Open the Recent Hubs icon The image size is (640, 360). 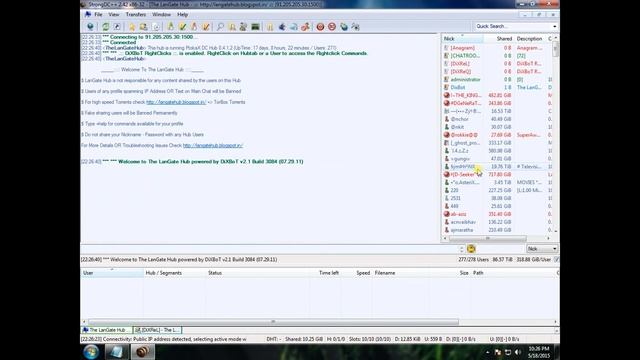point(156,27)
